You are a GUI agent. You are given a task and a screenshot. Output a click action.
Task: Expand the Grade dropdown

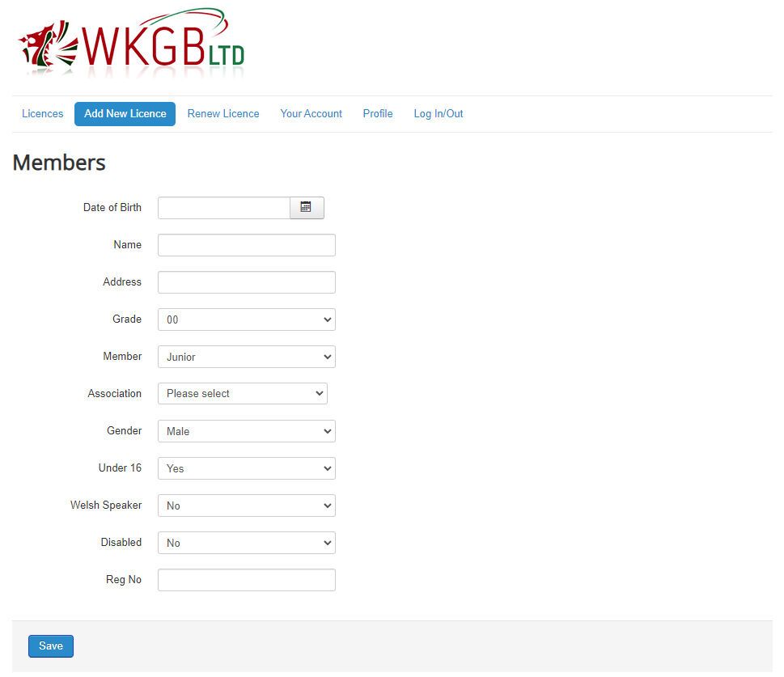click(246, 319)
